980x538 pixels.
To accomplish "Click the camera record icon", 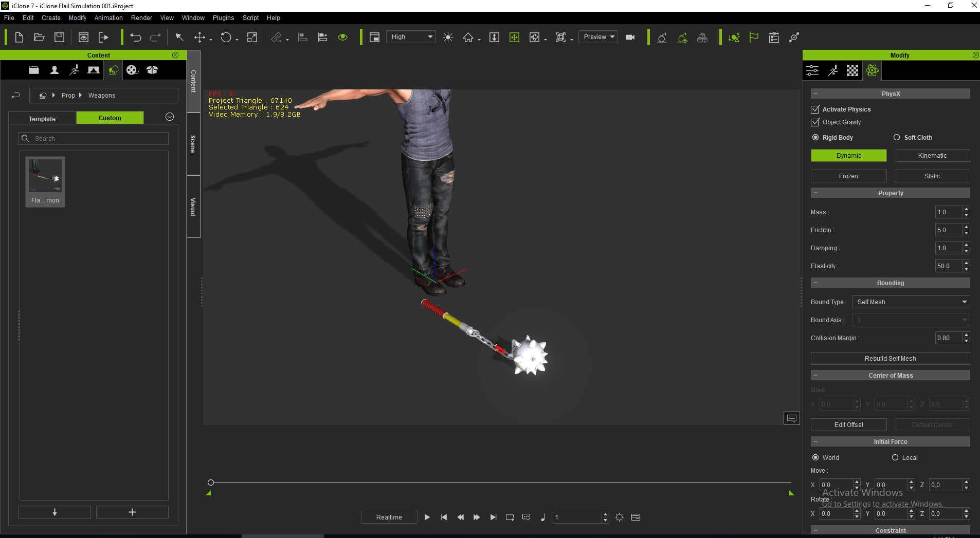I will 630,37.
